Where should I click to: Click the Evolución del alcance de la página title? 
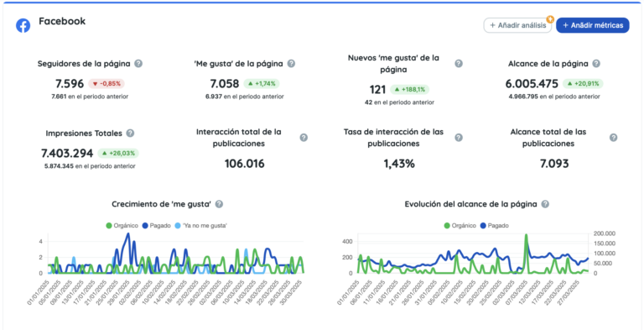click(470, 204)
